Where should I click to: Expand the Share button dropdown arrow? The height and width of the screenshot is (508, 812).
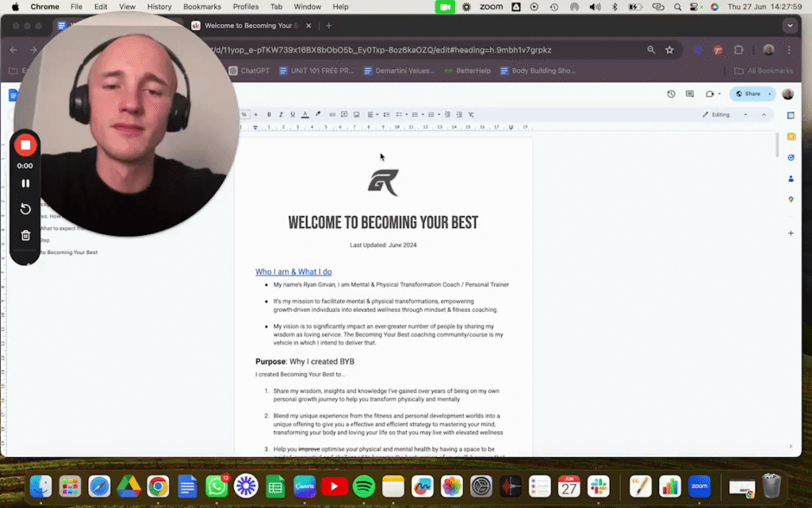[769, 94]
